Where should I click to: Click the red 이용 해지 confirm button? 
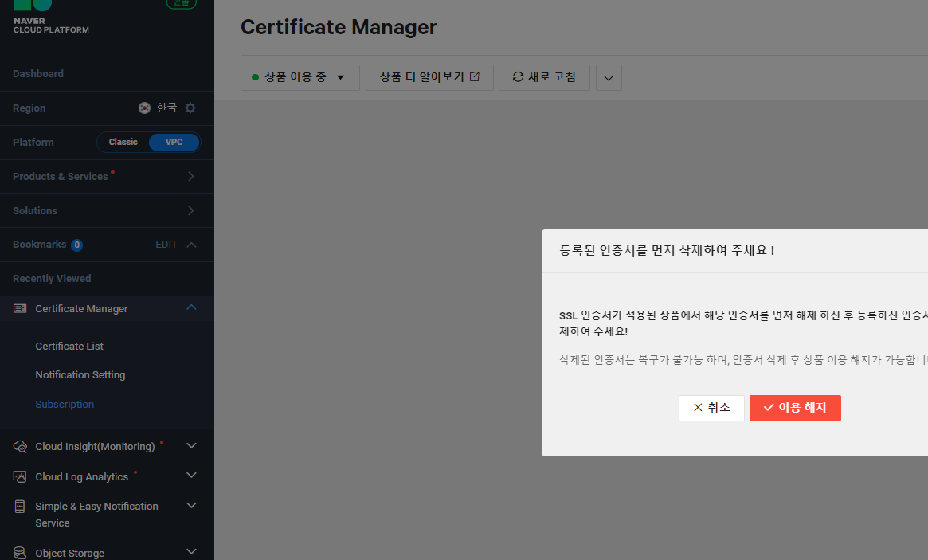[795, 408]
